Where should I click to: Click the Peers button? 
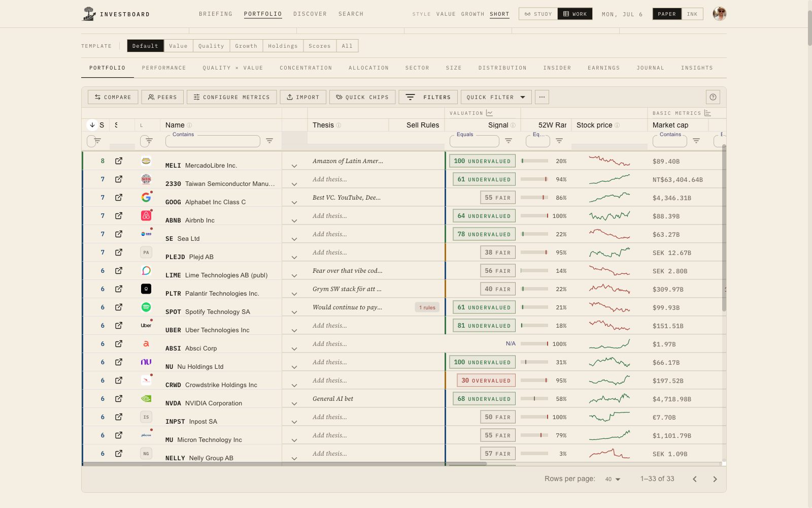tap(162, 97)
